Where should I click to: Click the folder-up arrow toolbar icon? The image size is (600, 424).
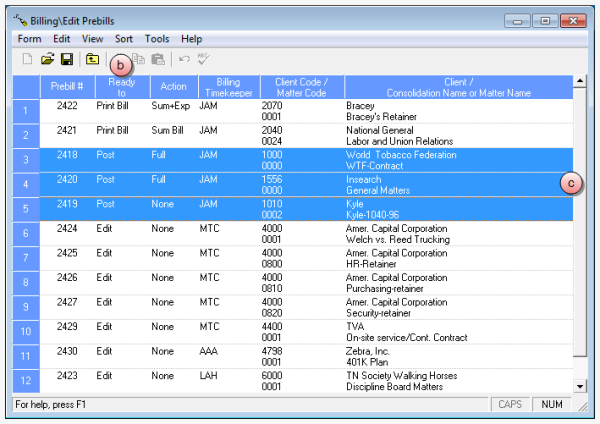point(92,60)
